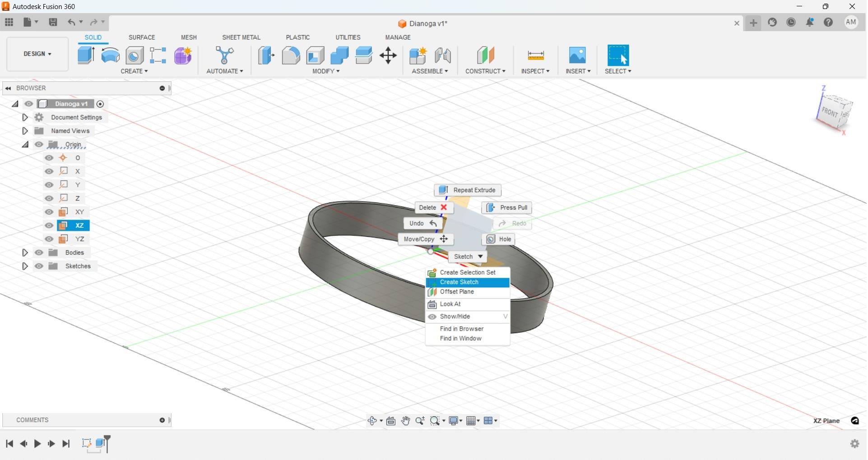The width and height of the screenshot is (868, 460).
Task: Select the Pan hand tool
Action: coord(405,421)
